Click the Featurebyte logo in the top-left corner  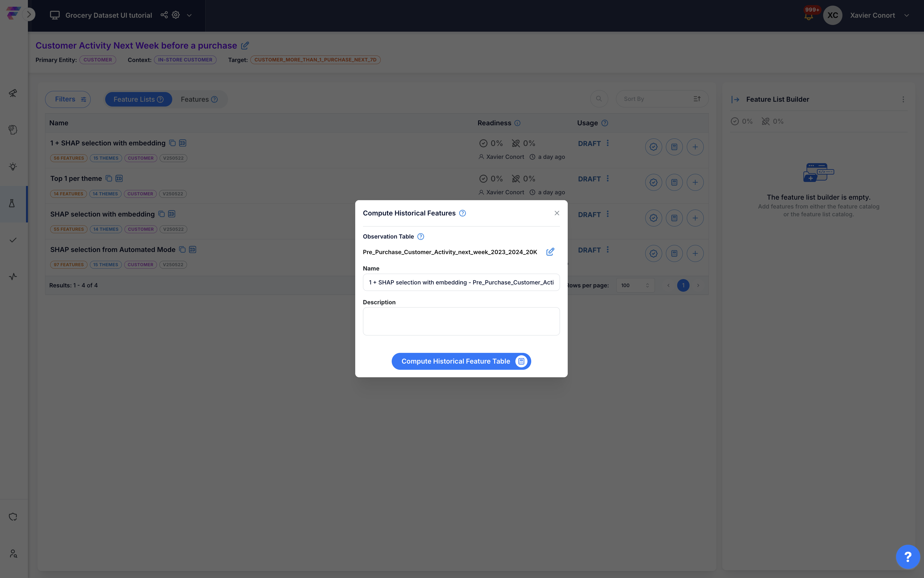(x=13, y=13)
